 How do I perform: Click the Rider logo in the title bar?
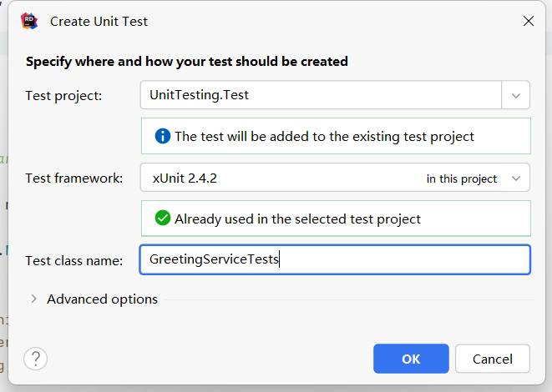click(x=29, y=21)
